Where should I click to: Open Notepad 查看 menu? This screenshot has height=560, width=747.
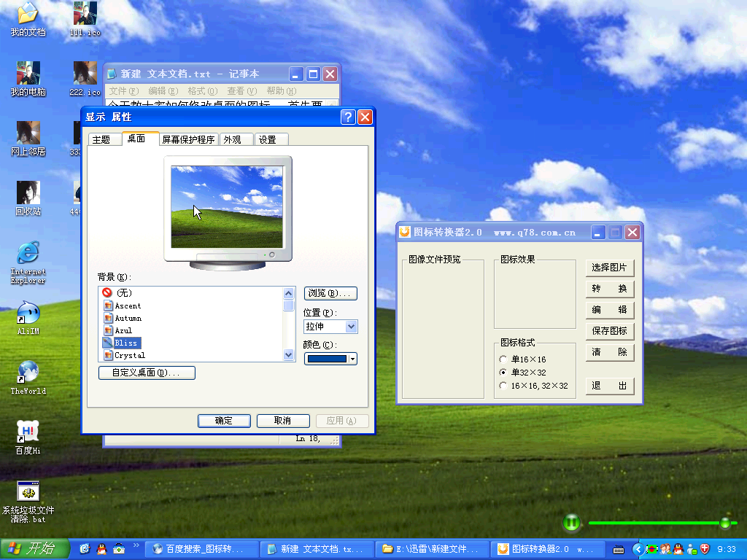(x=242, y=91)
